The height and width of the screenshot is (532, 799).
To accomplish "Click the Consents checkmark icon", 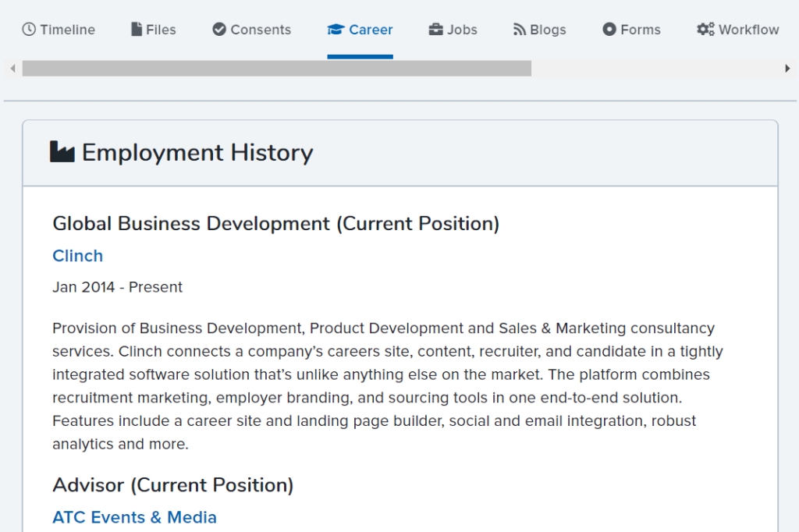I will click(x=219, y=30).
